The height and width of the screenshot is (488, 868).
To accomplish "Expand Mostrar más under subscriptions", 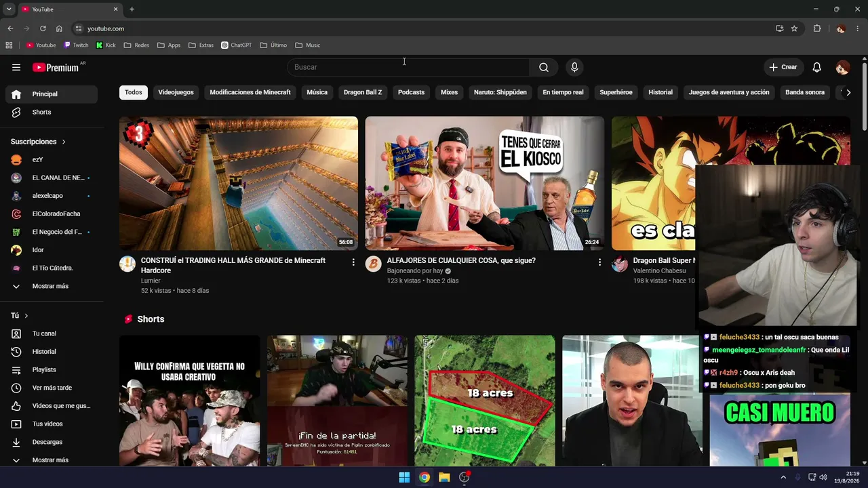I will (52, 286).
